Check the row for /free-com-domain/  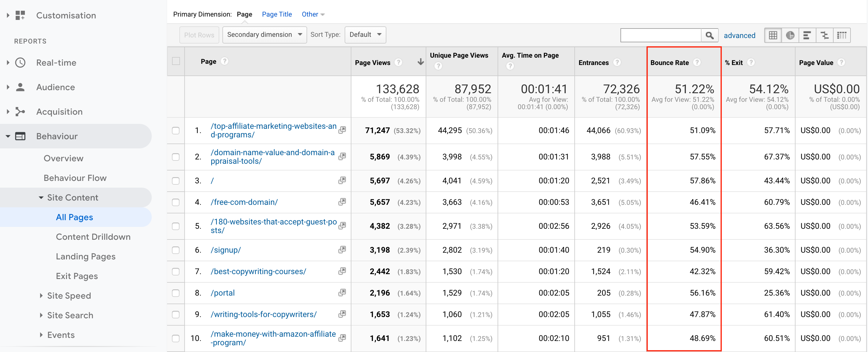(176, 202)
